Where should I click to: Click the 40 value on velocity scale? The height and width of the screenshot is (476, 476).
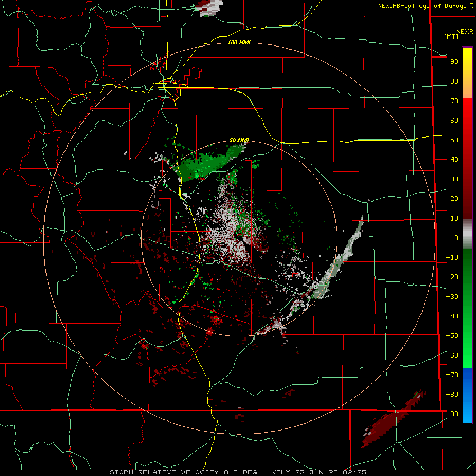pyautogui.click(x=454, y=160)
